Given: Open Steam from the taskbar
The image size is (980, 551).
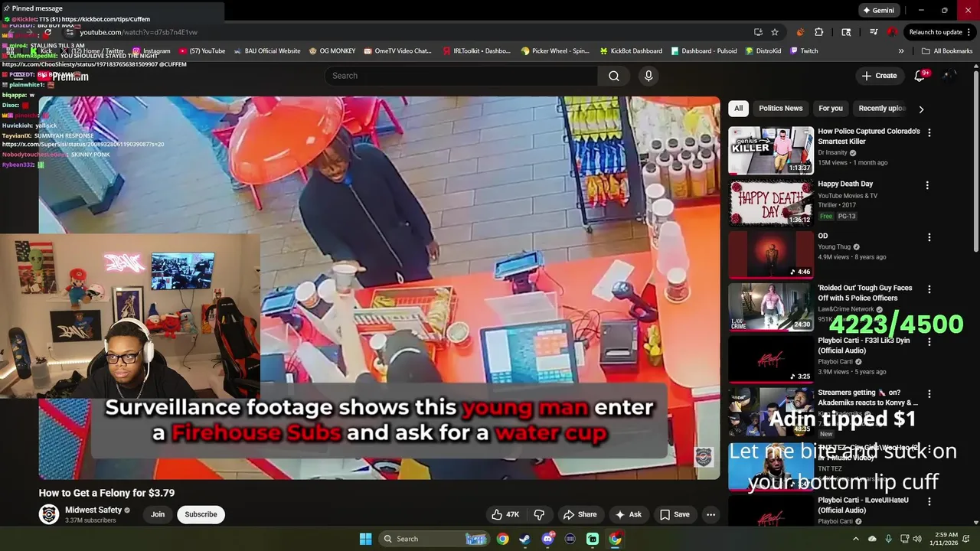Looking at the screenshot, I should tap(524, 539).
